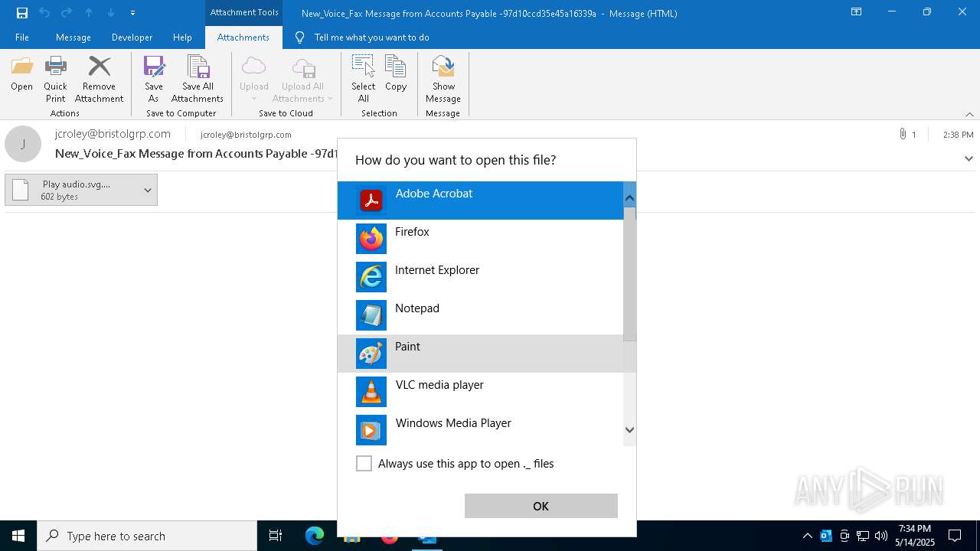Open the Customize Quick Access Toolbar dropdown
Viewport: 980px width, 551px height.
pos(133,13)
